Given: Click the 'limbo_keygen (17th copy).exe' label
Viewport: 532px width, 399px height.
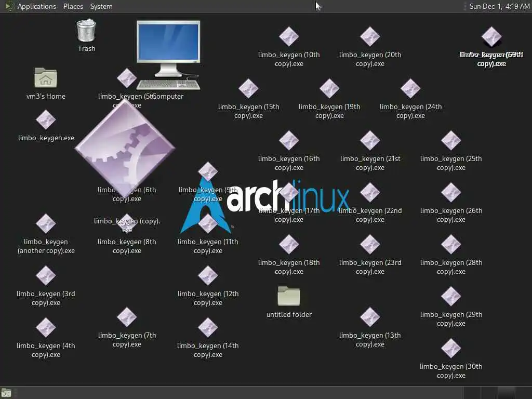Looking at the screenshot, I should (289, 215).
